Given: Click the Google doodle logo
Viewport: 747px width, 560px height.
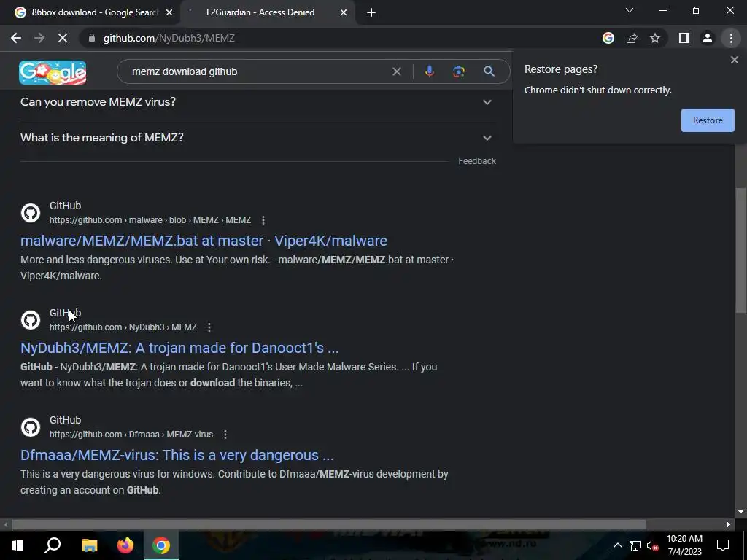Looking at the screenshot, I should (53, 72).
